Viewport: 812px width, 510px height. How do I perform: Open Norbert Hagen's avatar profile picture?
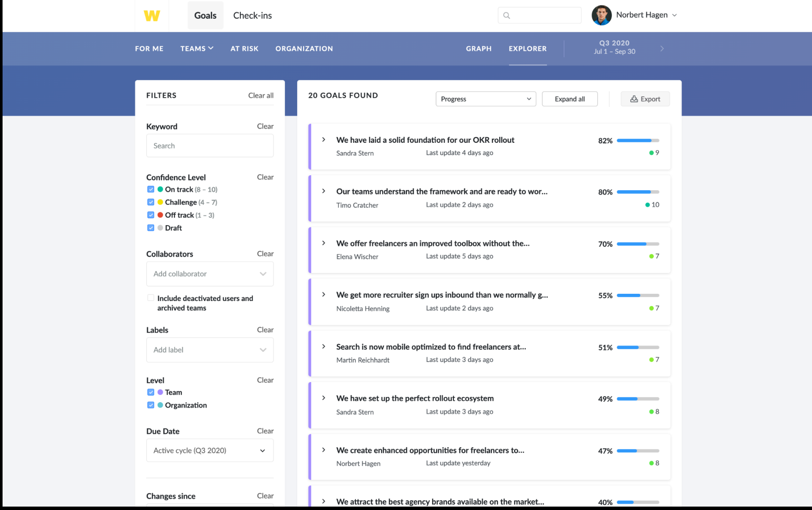point(601,15)
